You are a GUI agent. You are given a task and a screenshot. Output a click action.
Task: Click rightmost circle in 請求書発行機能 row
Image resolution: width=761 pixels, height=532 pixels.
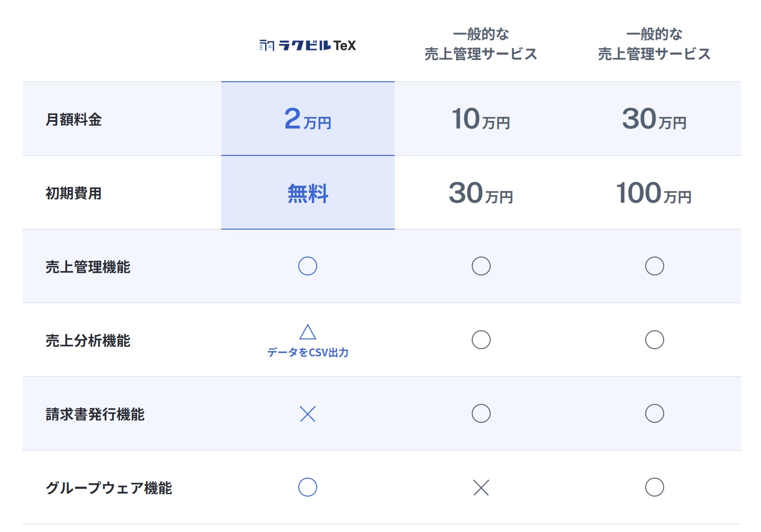(655, 413)
